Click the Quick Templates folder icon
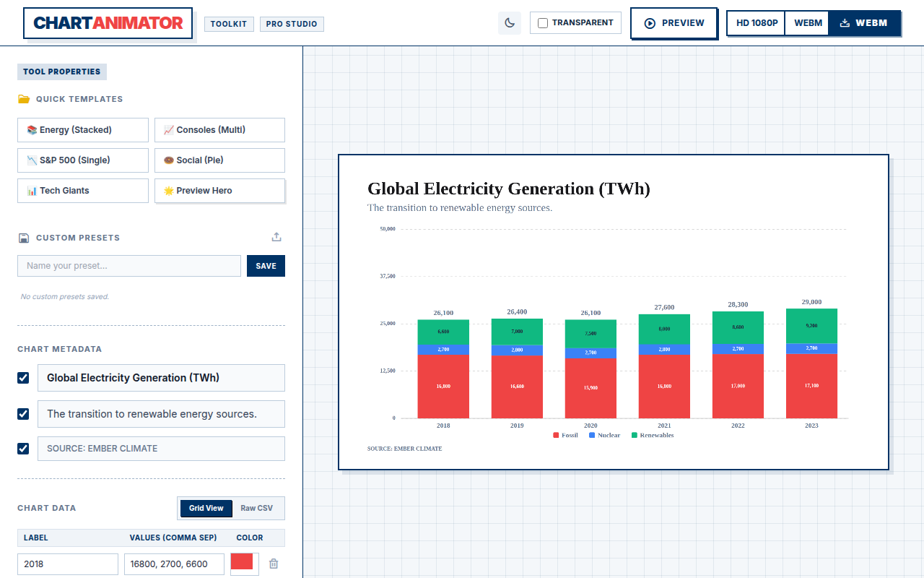The width and height of the screenshot is (924, 578). 24,99
